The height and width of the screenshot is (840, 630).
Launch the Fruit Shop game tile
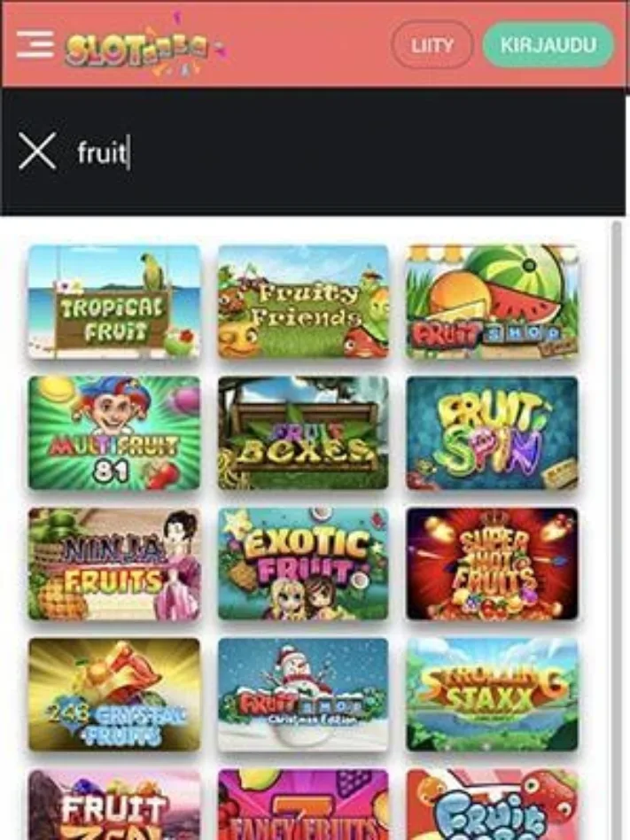493,301
